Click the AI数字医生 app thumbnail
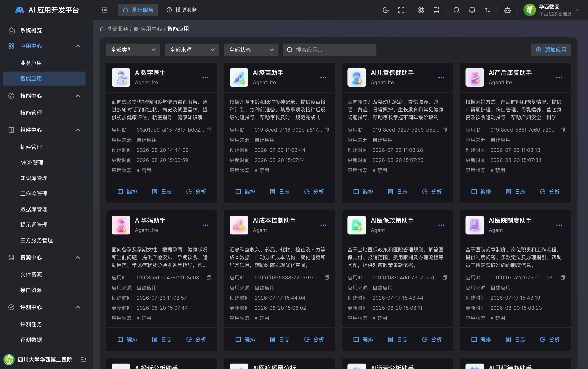Screen dimensions: 588x369 [x=121, y=77]
